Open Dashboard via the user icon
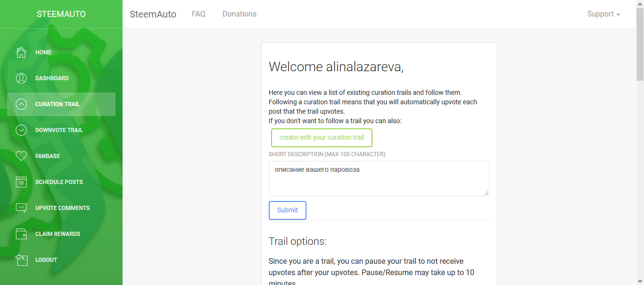Screen dimensions: 644x285 coord(21,78)
